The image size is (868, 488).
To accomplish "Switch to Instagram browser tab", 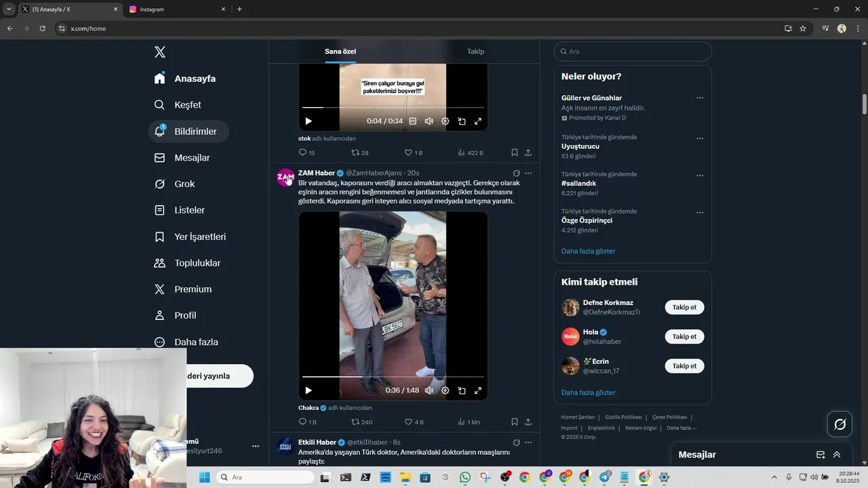I will 175,9.
